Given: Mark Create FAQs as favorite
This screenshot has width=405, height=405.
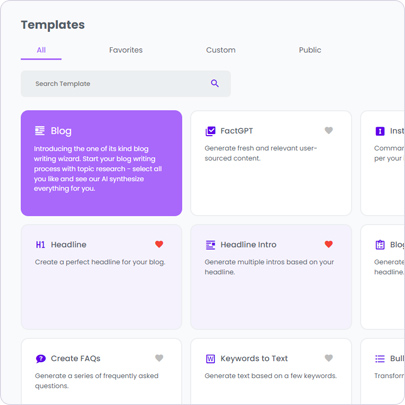Looking at the screenshot, I should tap(159, 358).
